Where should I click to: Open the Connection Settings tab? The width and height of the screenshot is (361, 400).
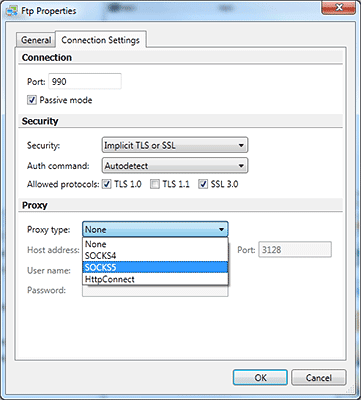coord(100,40)
